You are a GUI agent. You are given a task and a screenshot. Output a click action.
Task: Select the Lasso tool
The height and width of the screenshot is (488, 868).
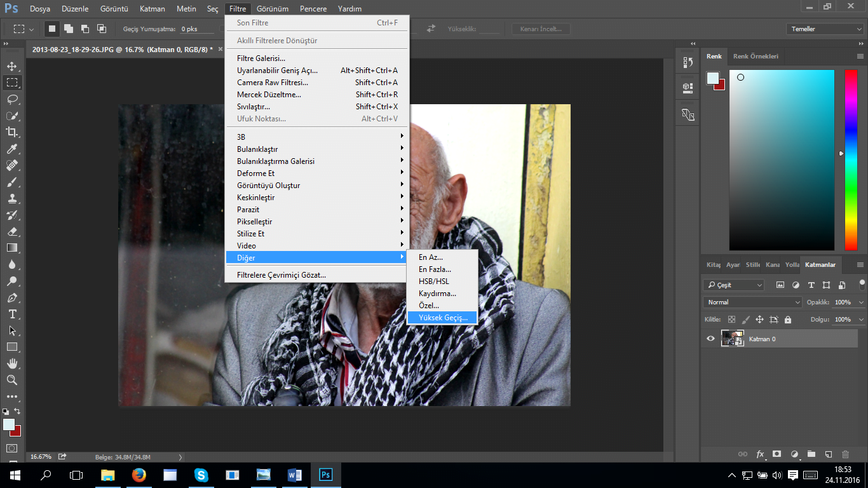point(13,98)
